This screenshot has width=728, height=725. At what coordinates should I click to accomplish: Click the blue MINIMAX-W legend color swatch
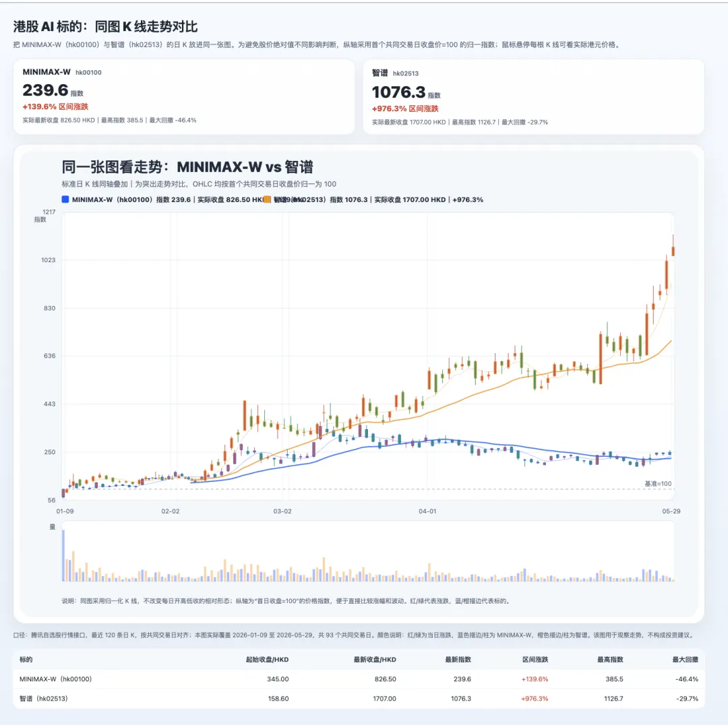65,199
